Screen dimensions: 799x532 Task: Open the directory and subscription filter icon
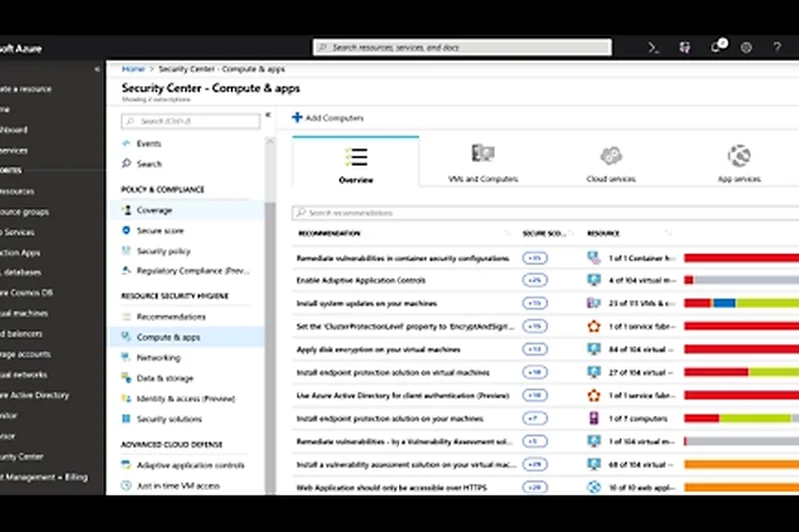point(685,48)
